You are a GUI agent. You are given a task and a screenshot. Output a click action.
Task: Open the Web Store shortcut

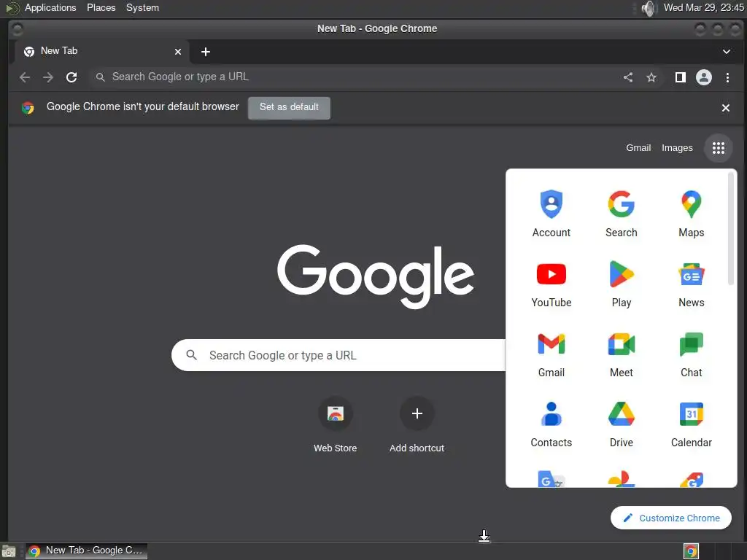point(336,424)
